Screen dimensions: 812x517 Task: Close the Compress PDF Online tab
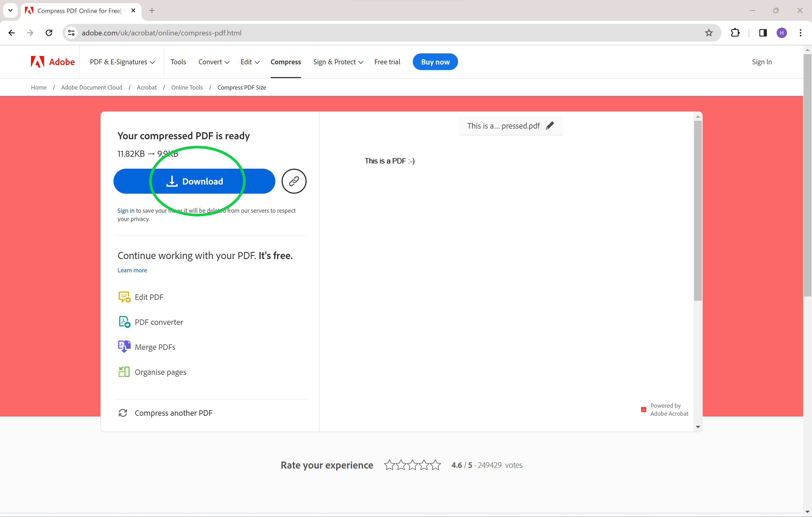(x=133, y=10)
